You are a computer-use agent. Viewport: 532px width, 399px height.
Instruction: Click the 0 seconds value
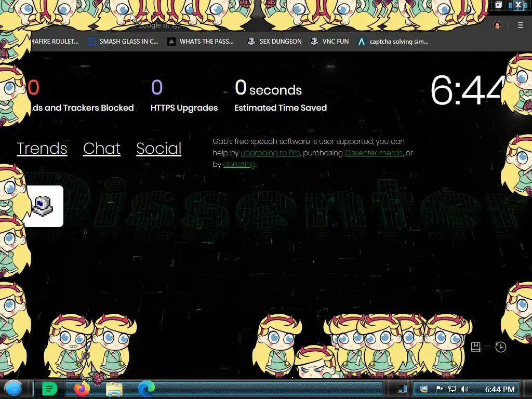(269, 88)
